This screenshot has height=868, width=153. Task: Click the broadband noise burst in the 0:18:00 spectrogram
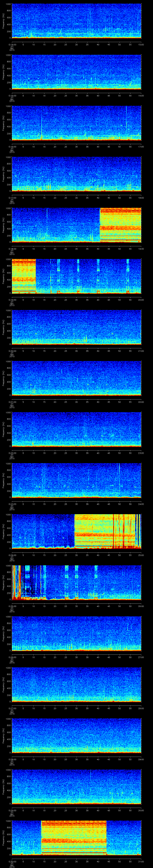coord(121,225)
